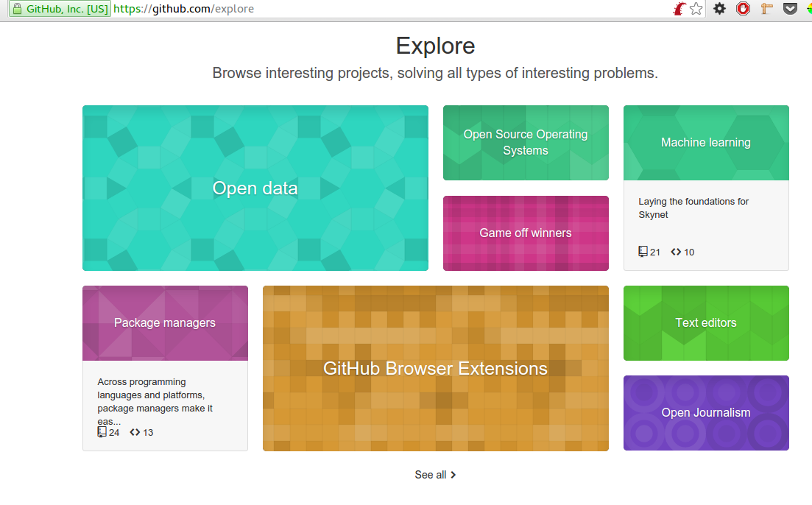Click the See all link

point(435,474)
